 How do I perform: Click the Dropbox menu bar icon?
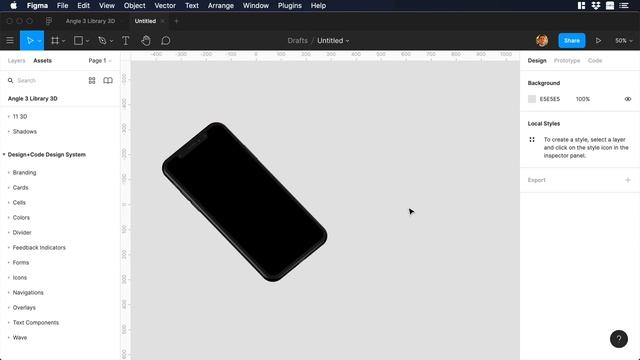pos(596,5)
